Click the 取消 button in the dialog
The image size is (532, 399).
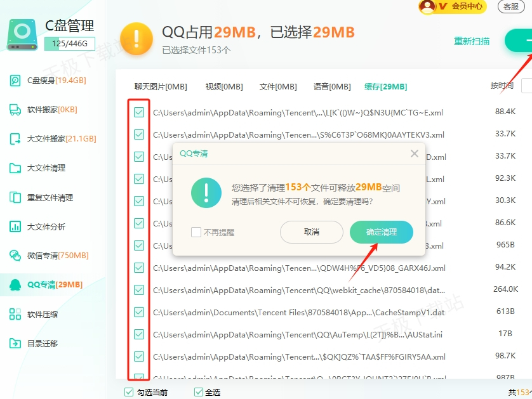(312, 232)
